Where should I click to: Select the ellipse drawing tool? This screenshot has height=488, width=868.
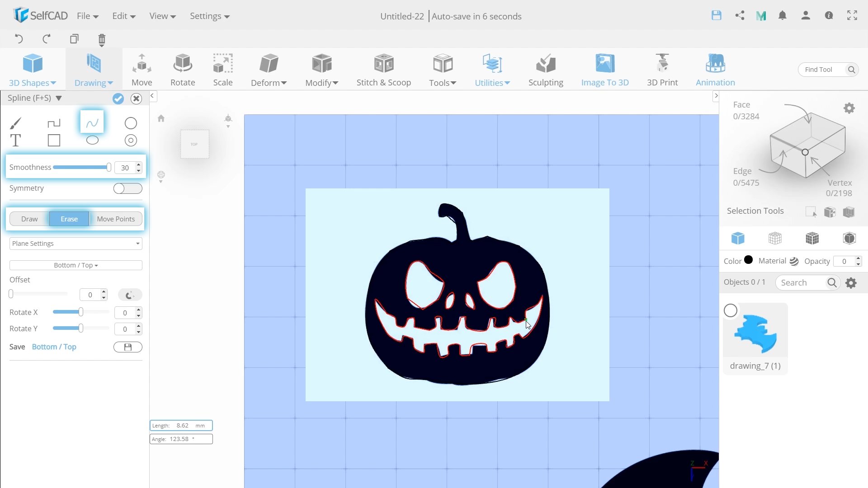[92, 141]
